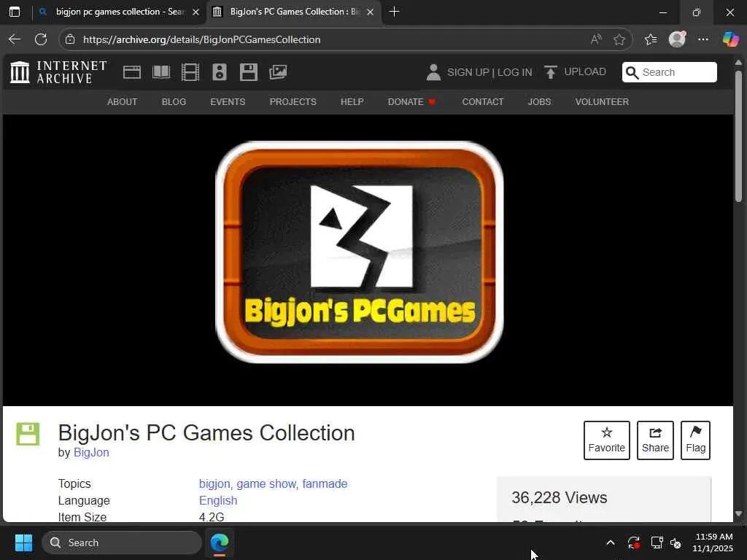Open the PROJECTS menu item
The image size is (747, 560).
[x=293, y=102]
